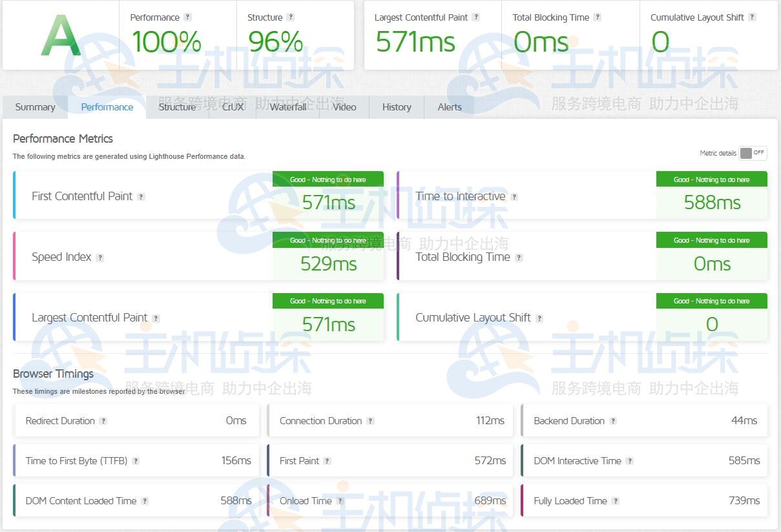Open the Video tab

coord(344,107)
